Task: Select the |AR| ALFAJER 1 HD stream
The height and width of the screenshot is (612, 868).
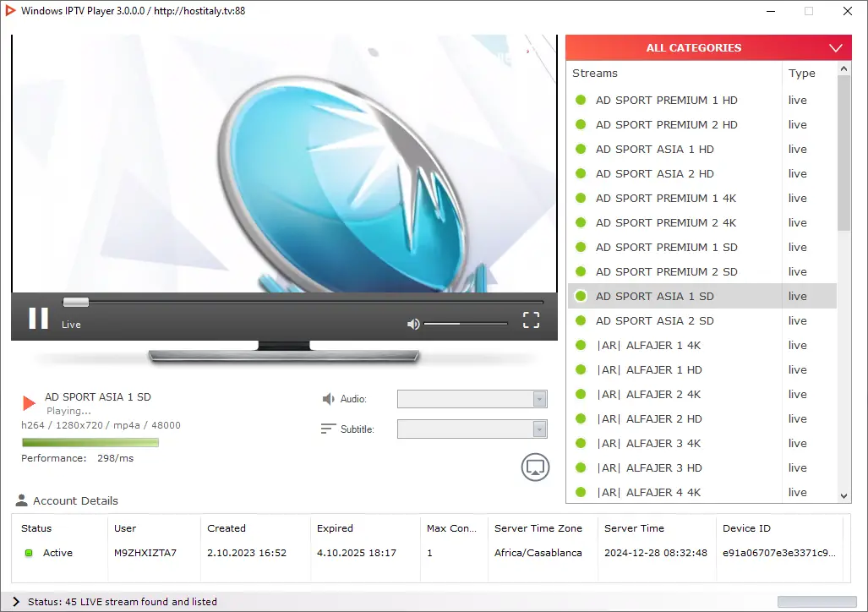Action: tap(701, 369)
